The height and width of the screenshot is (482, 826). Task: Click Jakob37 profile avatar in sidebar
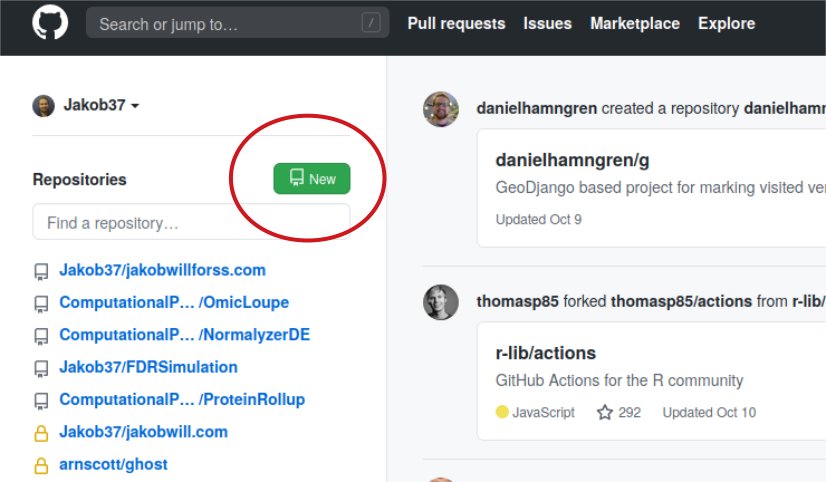pos(44,106)
